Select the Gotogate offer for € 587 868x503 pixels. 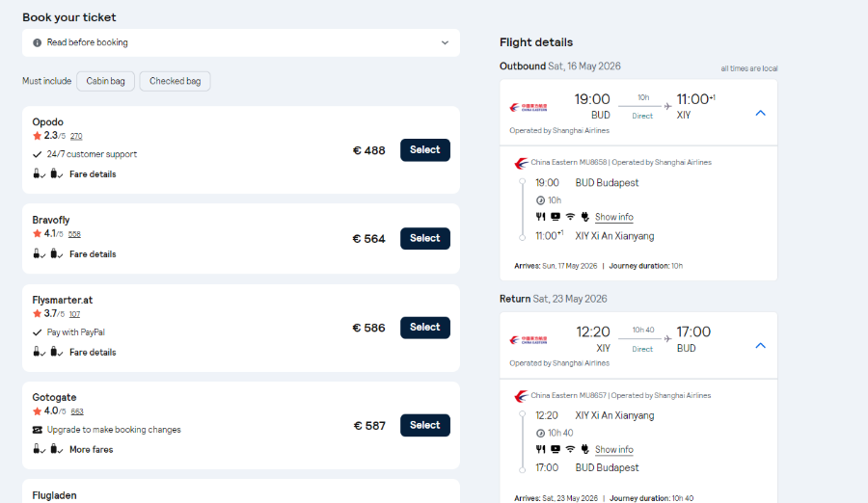click(x=425, y=426)
